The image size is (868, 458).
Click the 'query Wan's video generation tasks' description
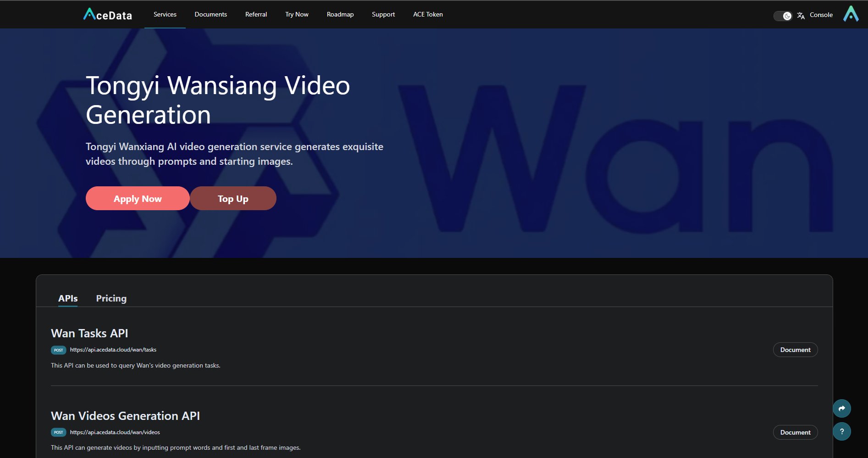pyautogui.click(x=136, y=365)
